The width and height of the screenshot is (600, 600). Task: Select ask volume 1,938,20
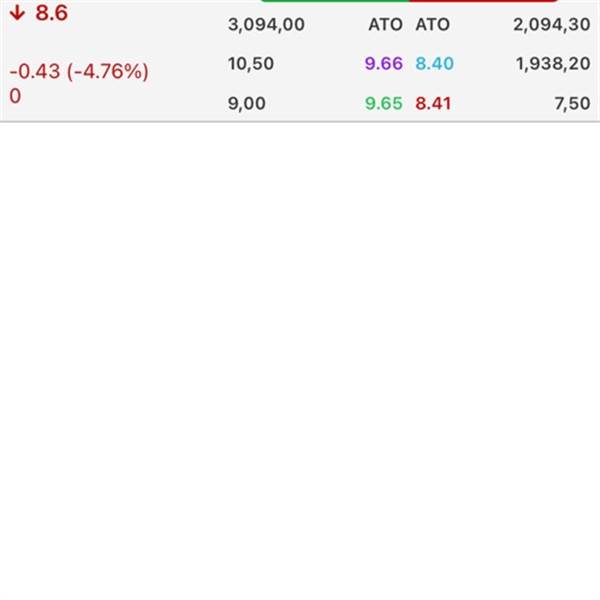coord(553,64)
